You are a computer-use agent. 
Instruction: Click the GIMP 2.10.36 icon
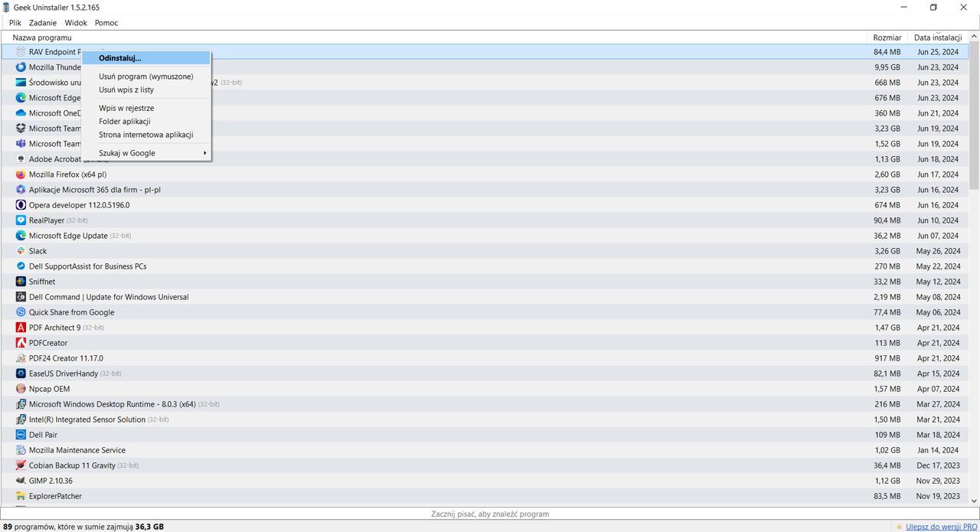[x=21, y=481]
